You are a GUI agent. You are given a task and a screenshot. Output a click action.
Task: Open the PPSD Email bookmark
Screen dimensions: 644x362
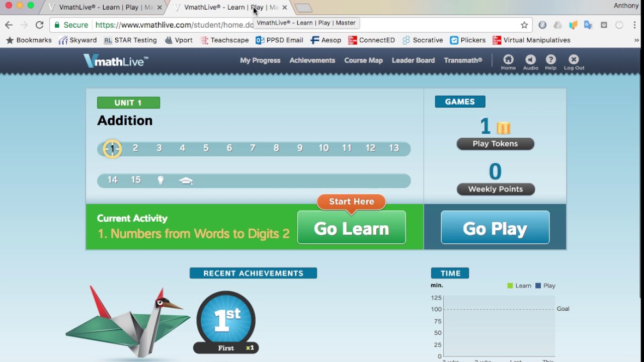[280, 40]
